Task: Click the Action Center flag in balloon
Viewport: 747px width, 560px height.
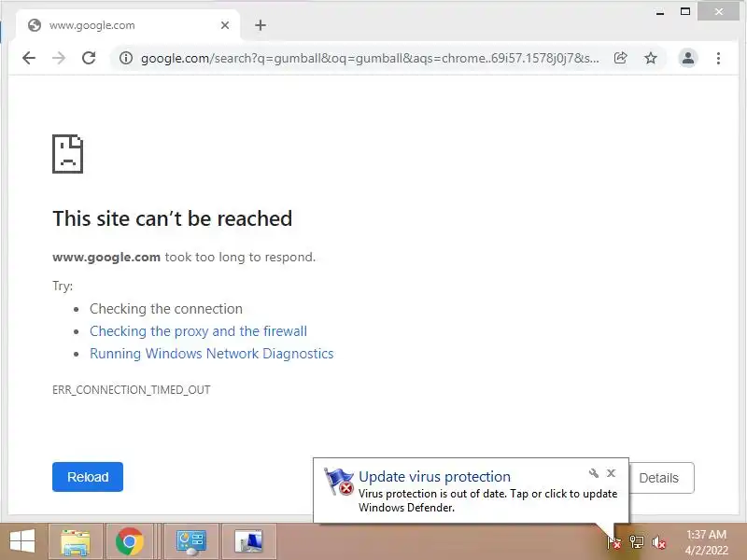Action: pyautogui.click(x=339, y=481)
